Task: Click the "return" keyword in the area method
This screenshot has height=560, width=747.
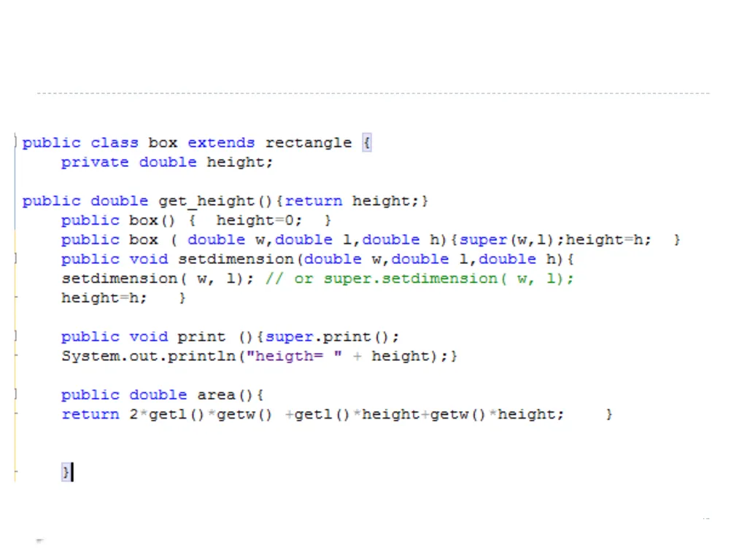Action: 90,415
